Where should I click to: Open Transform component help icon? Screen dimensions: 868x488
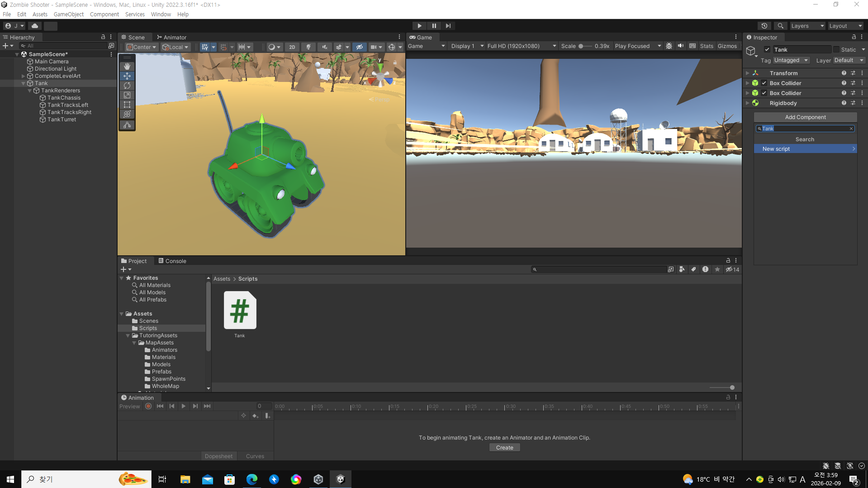(844, 73)
